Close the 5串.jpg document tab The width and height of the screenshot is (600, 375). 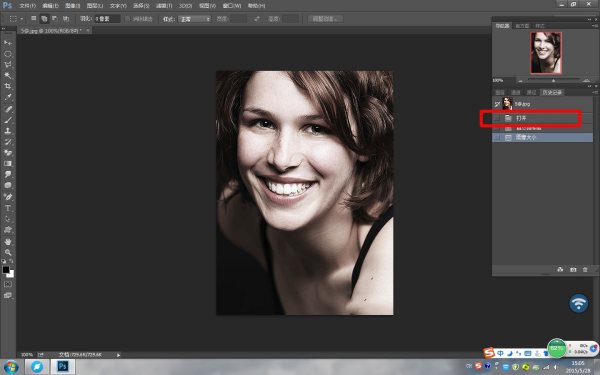pos(88,30)
